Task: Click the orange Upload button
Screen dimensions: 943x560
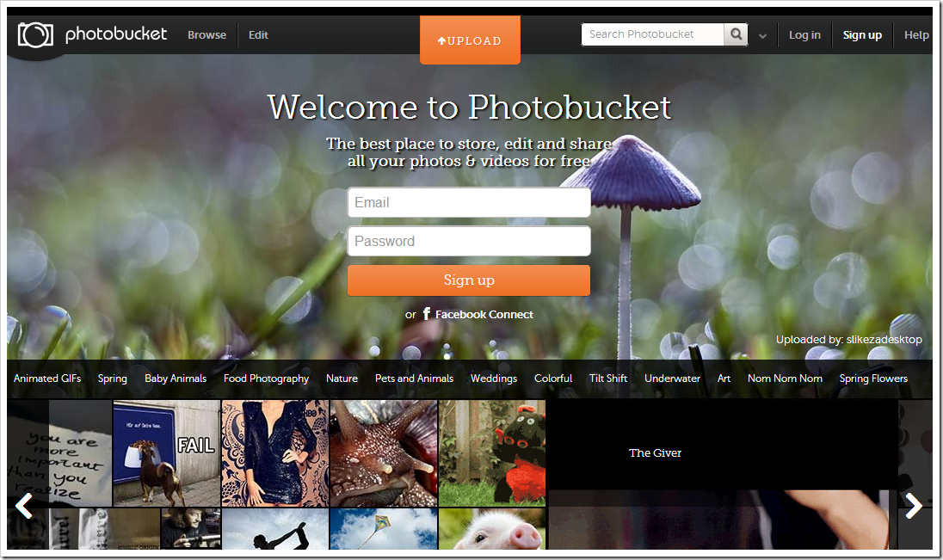Action: point(470,40)
